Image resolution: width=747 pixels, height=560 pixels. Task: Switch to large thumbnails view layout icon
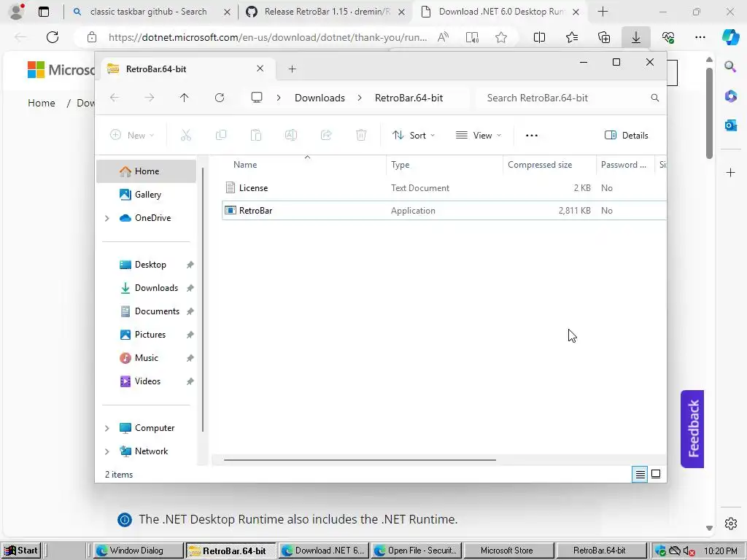[656, 474]
